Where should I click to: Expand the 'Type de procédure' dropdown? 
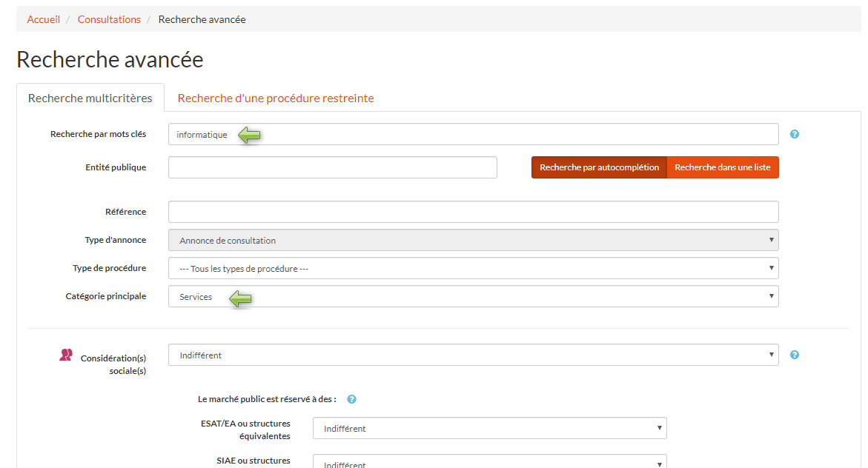coord(473,268)
